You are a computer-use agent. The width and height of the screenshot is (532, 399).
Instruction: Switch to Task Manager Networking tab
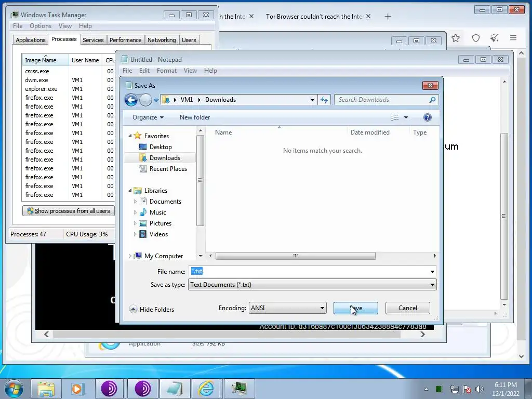click(162, 40)
